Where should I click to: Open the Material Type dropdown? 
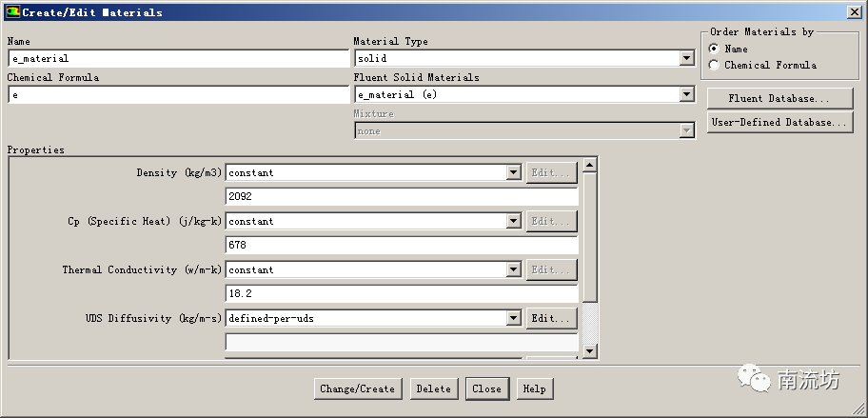(x=687, y=58)
